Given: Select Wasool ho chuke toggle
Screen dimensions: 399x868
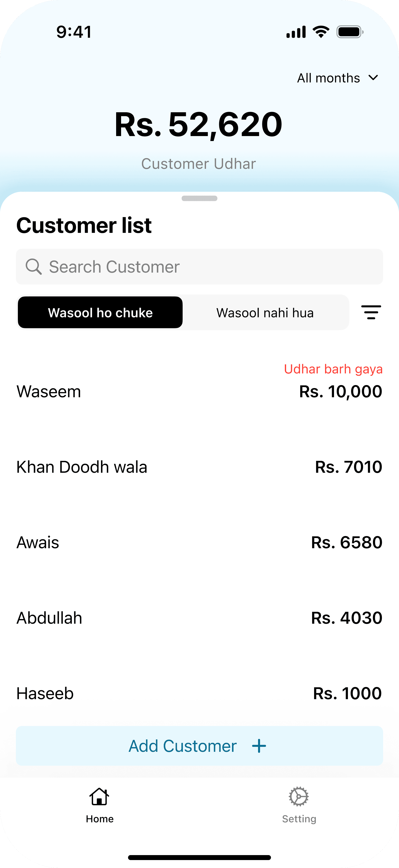Looking at the screenshot, I should [x=100, y=312].
